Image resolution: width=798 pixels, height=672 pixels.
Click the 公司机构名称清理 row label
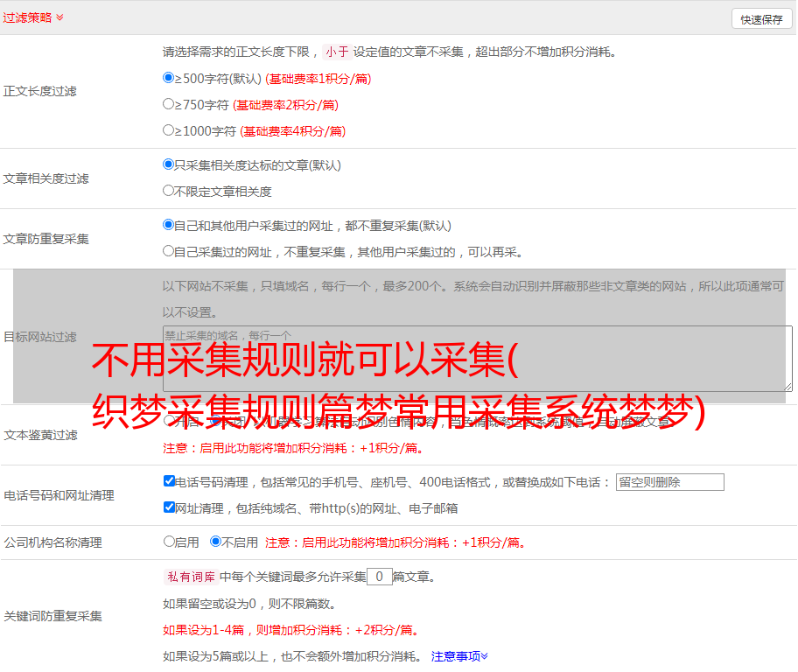pos(52,542)
